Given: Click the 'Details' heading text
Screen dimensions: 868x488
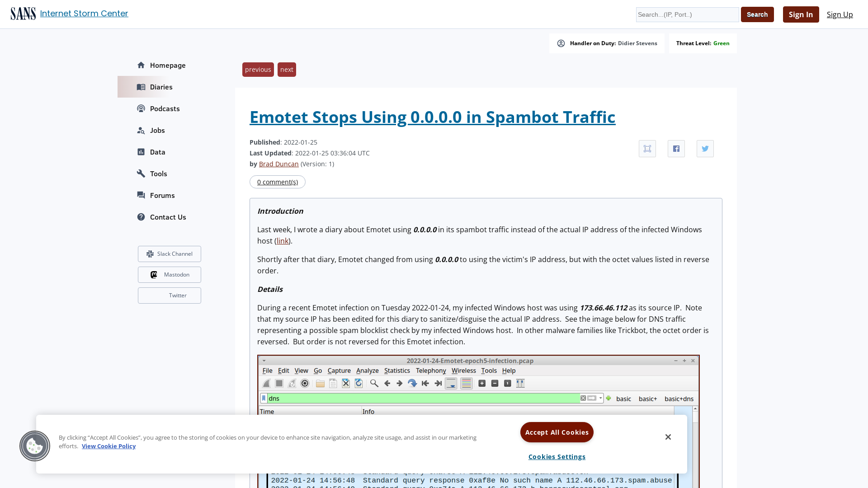Looking at the screenshot, I should (x=270, y=289).
